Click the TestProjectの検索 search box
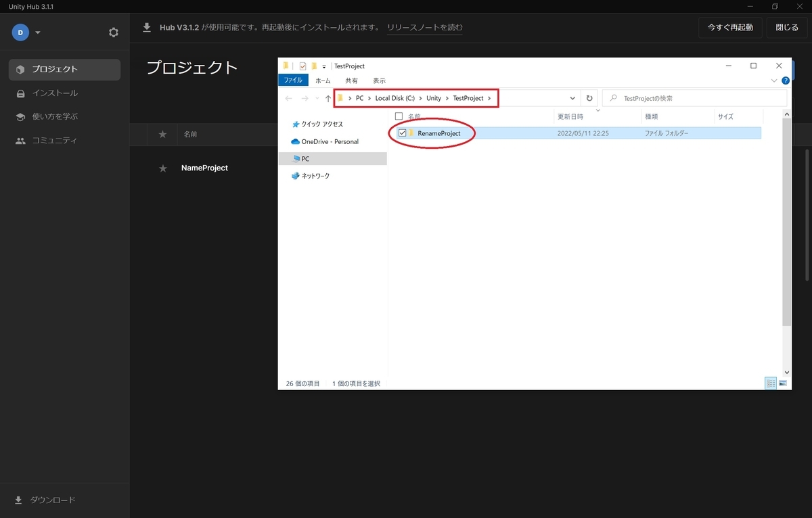 point(696,98)
